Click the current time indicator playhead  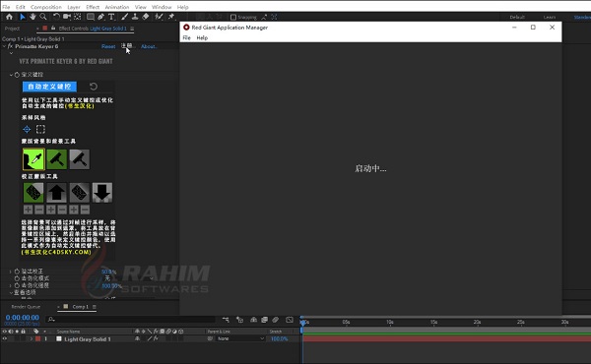pos(303,323)
